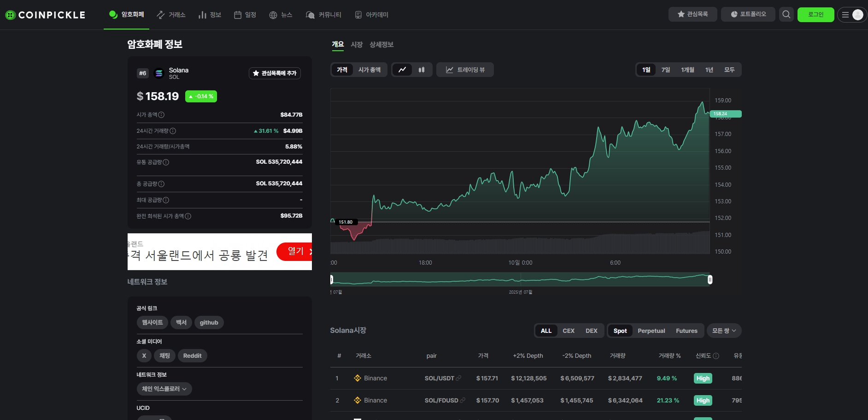Open the github link
This screenshot has width=868, height=420.
209,323
